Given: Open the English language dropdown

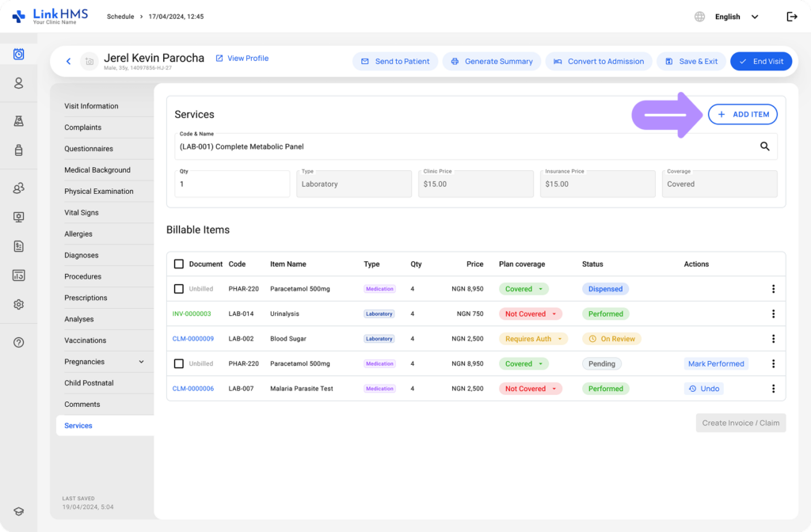Looking at the screenshot, I should [x=737, y=17].
